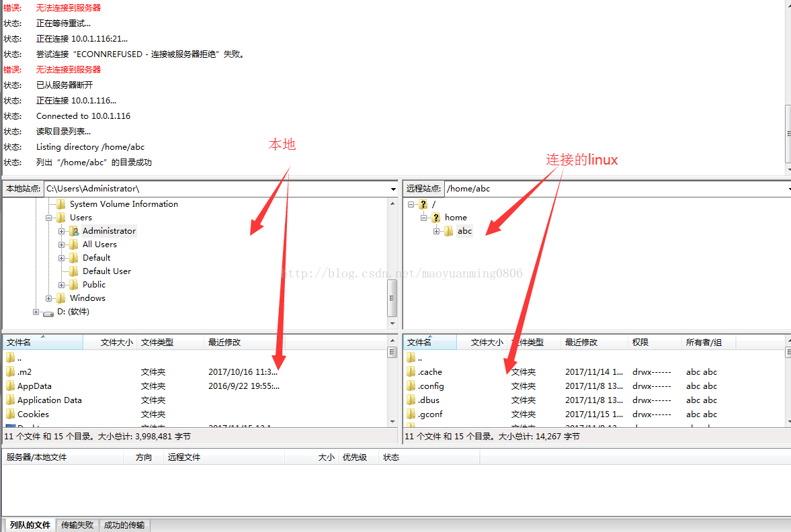
Task: Click the 远程文件 queue column header
Action: (x=224, y=457)
